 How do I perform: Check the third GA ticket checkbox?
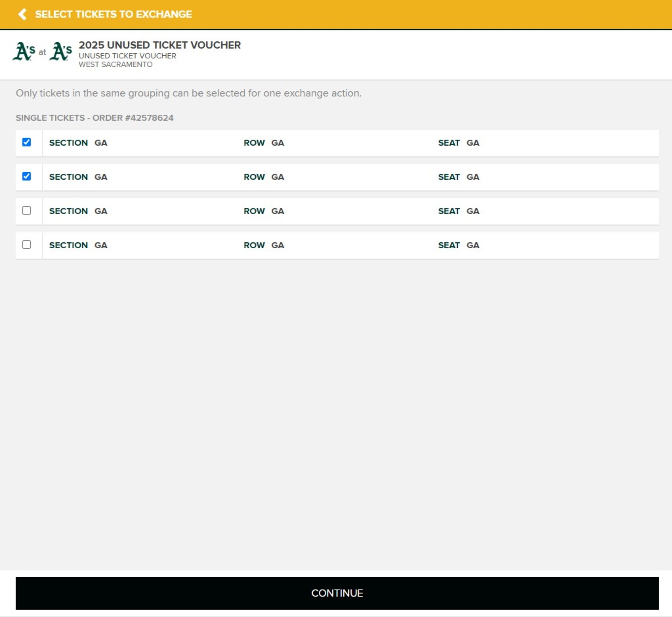(x=27, y=210)
